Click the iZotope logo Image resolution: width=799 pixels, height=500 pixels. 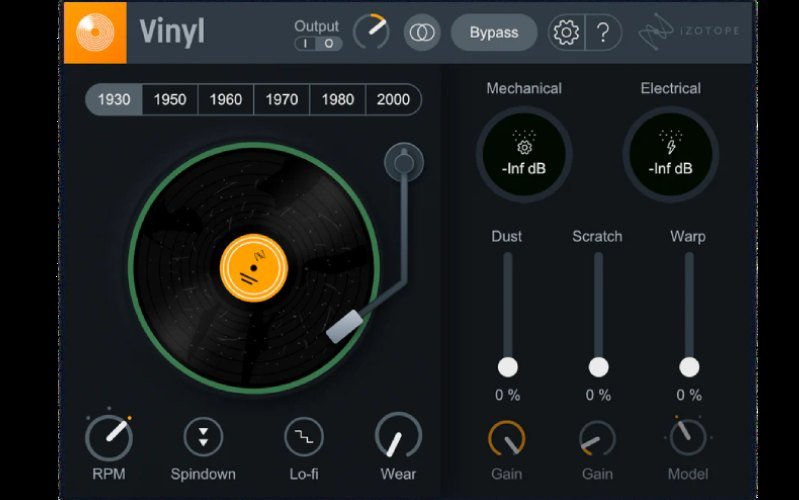(x=689, y=32)
